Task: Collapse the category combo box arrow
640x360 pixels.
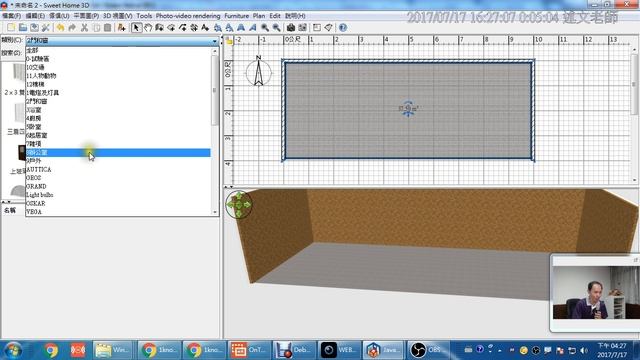Action: (215, 41)
